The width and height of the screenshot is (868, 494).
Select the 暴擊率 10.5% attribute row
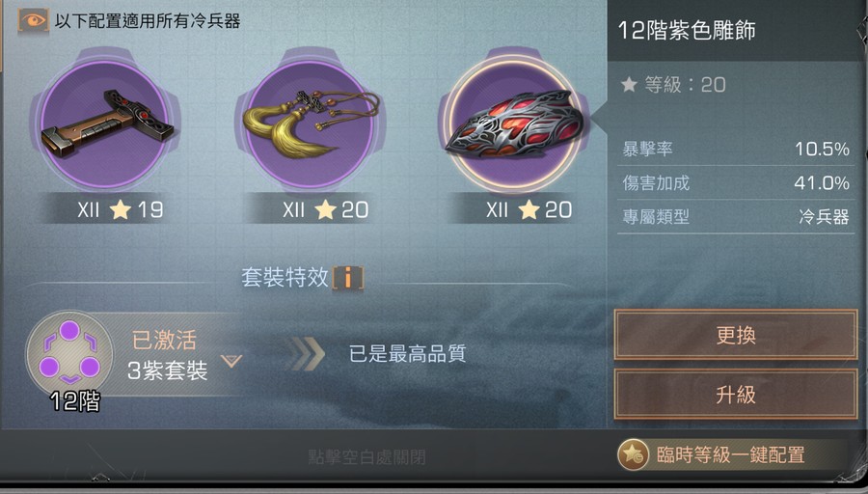736,149
